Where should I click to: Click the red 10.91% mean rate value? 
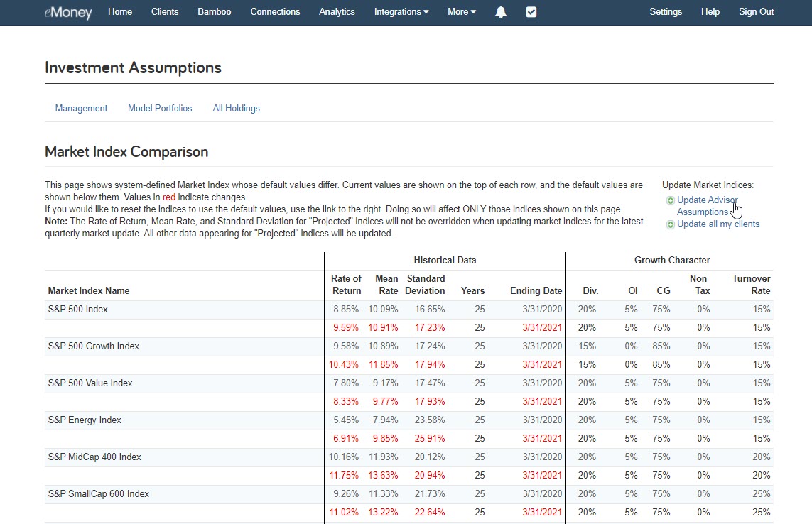click(x=383, y=328)
